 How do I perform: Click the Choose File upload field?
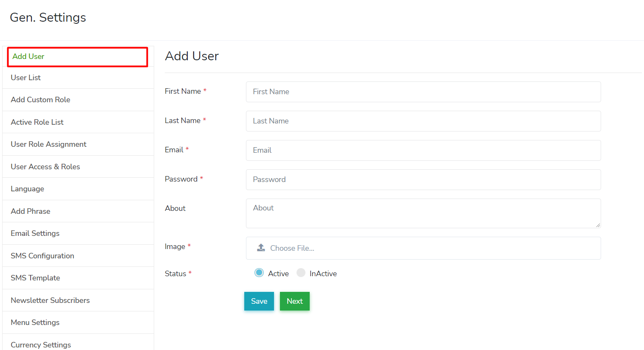[423, 248]
